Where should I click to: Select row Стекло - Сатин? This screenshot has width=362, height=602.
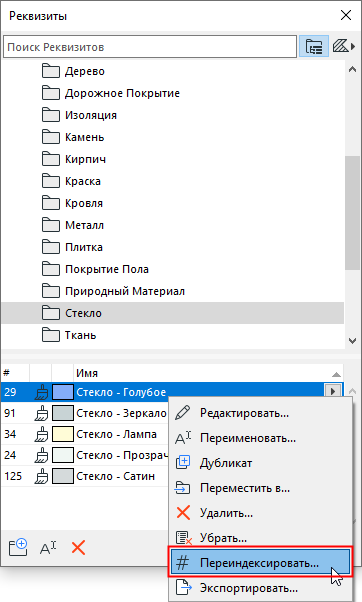85,476
